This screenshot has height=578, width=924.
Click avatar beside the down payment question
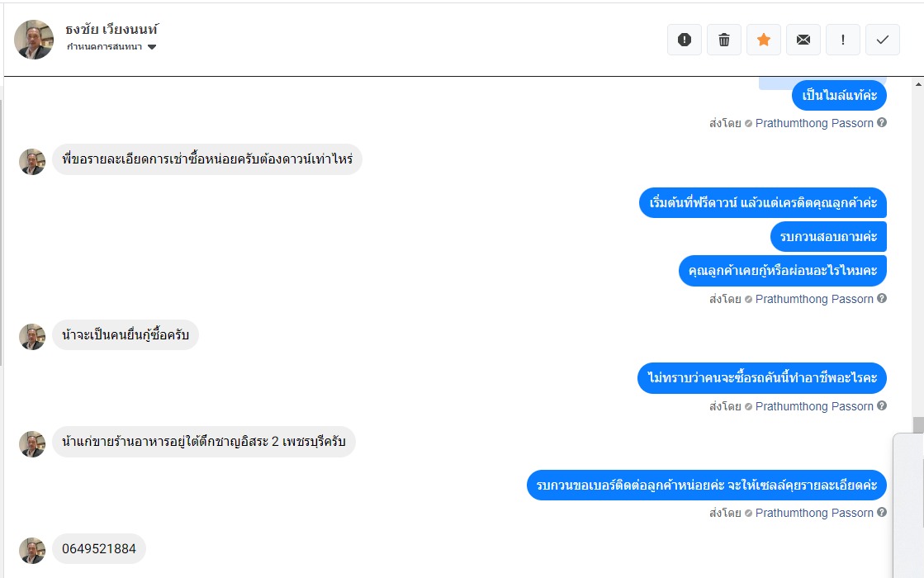click(x=32, y=162)
